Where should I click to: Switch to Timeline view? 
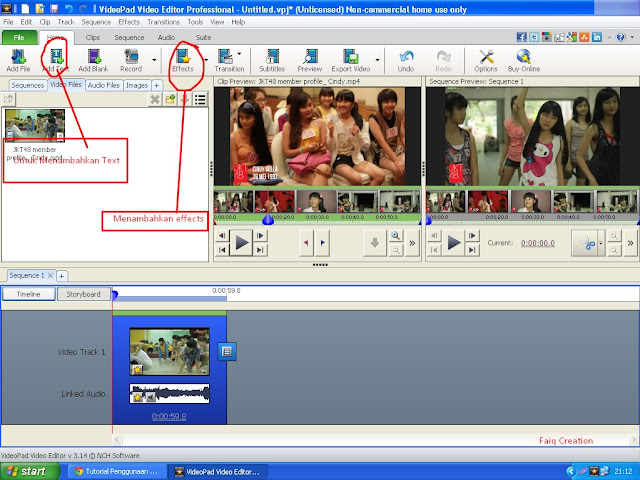click(x=29, y=294)
